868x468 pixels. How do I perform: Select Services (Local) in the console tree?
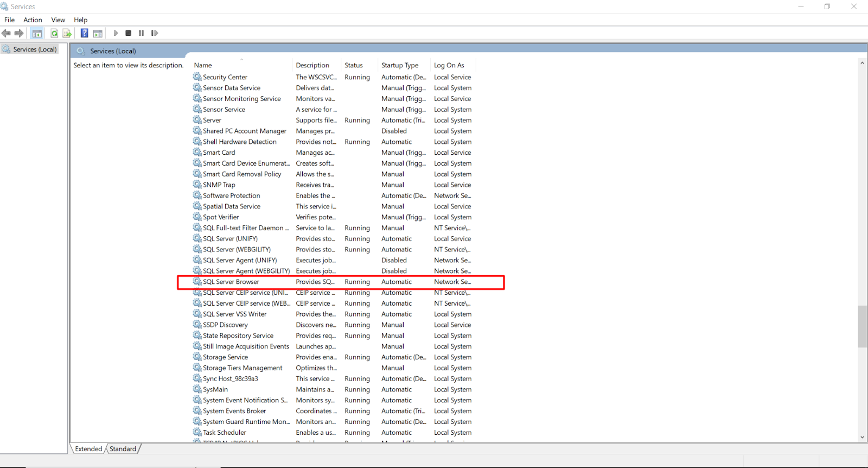tap(35, 49)
